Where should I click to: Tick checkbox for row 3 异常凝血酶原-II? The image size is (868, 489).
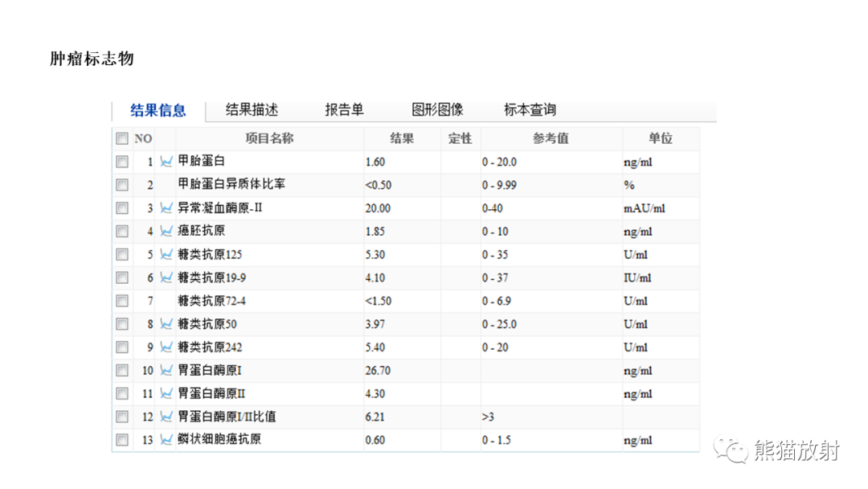tap(122, 208)
